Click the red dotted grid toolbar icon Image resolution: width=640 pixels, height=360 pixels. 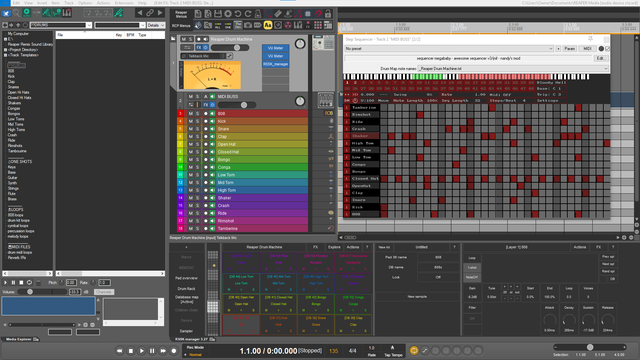click(x=318, y=25)
